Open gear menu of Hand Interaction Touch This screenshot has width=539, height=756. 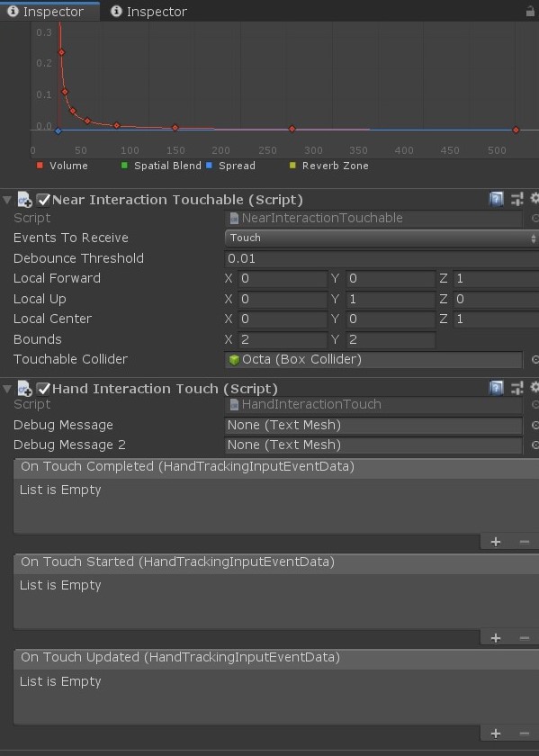click(x=535, y=387)
